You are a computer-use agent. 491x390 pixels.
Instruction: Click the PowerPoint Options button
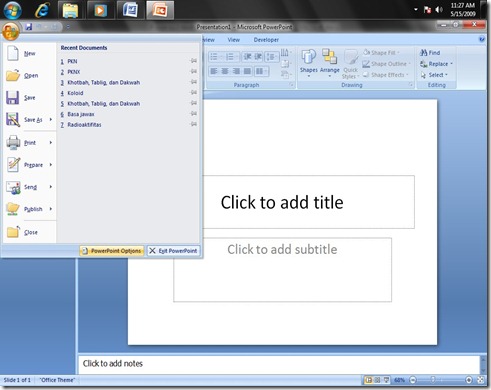[x=112, y=251]
